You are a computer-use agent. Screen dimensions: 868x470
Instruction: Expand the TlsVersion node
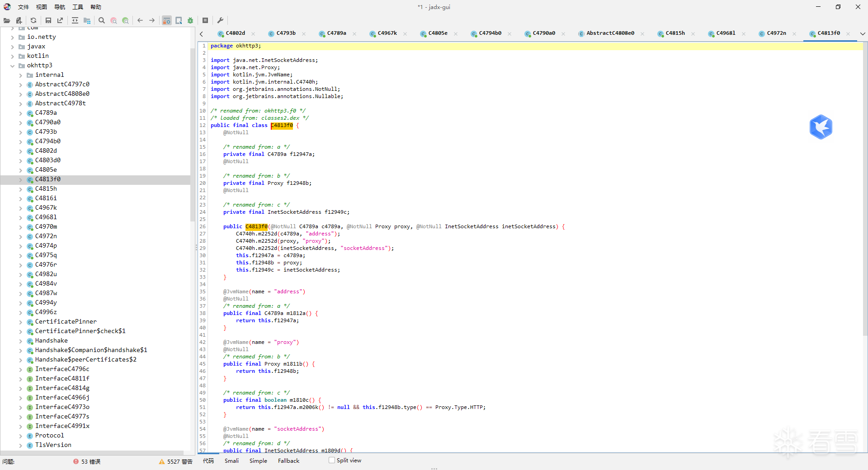20,445
